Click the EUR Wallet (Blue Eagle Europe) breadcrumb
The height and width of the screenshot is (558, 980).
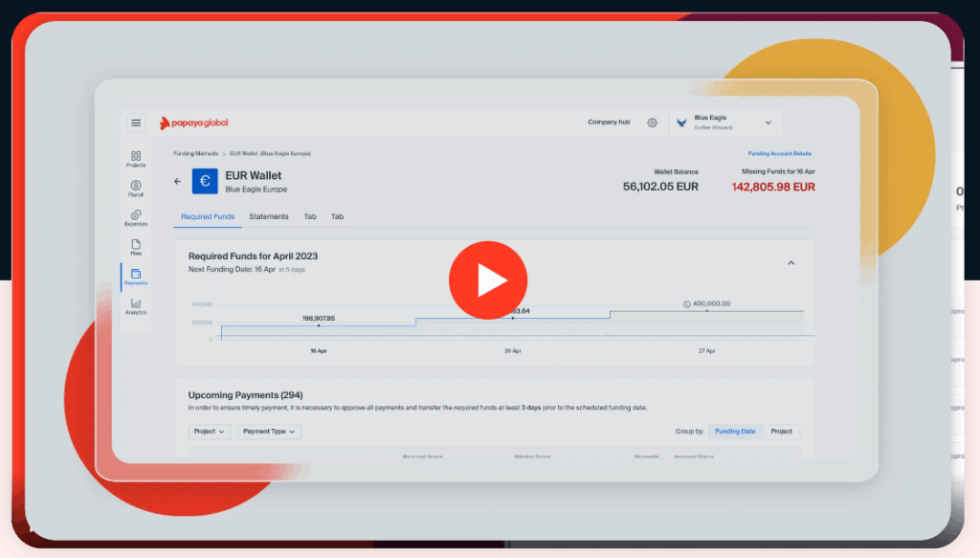(x=270, y=154)
